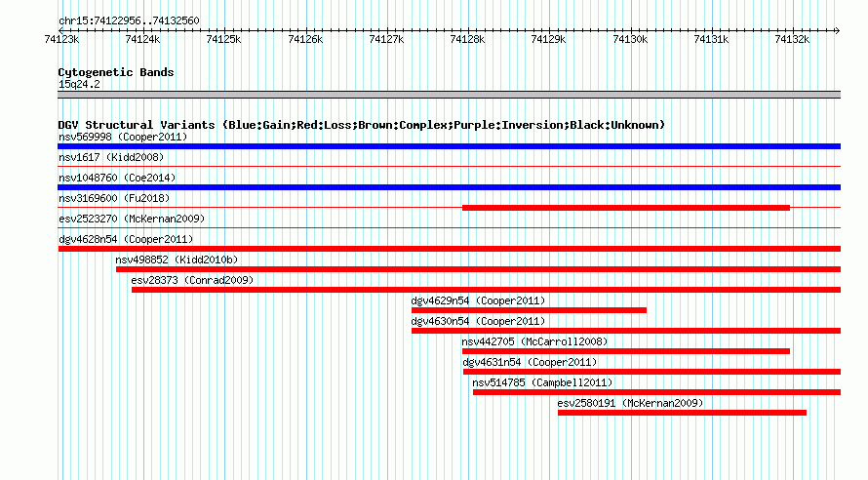Select the red bar of dgv4629n54
This screenshot has width=868, height=480.
click(529, 310)
